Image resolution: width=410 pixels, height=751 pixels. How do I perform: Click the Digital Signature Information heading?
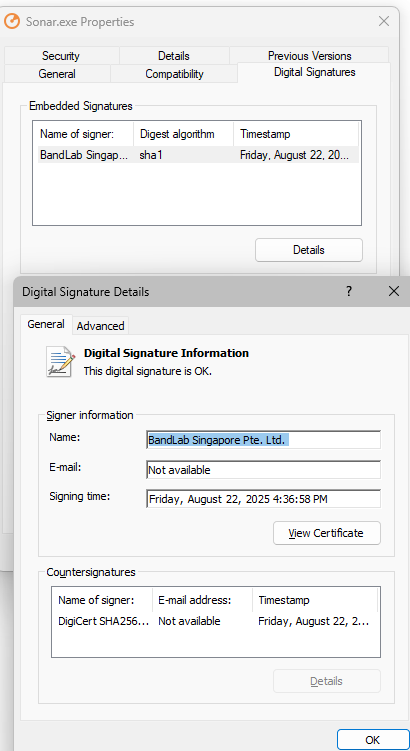[166, 353]
